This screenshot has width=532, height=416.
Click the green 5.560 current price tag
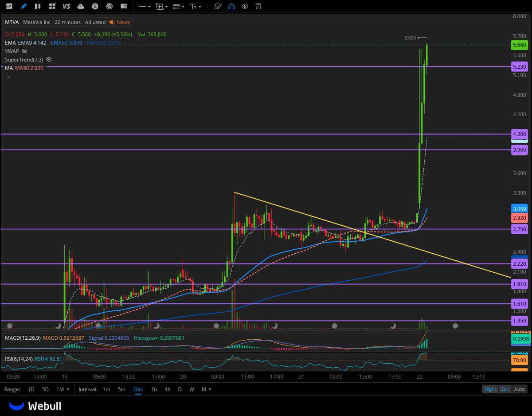pyautogui.click(x=519, y=45)
